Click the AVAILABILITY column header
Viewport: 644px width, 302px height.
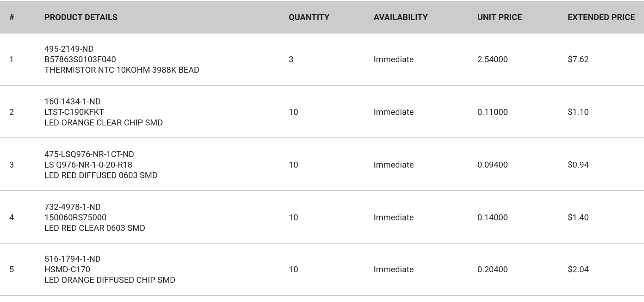click(400, 17)
